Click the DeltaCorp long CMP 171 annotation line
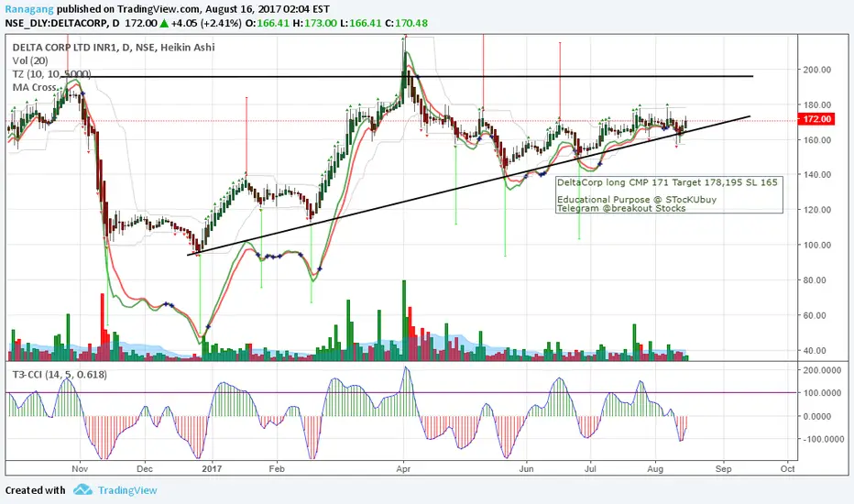Image resolution: width=854 pixels, height=504 pixels. point(667,182)
